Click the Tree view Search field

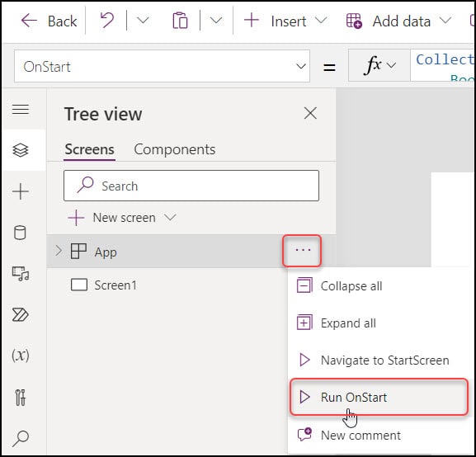click(x=191, y=186)
